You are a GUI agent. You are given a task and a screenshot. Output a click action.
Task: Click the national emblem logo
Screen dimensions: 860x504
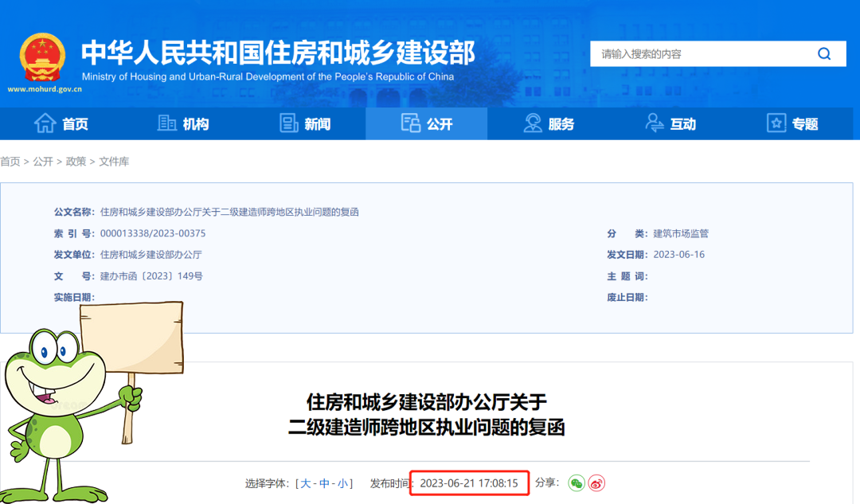(x=43, y=57)
